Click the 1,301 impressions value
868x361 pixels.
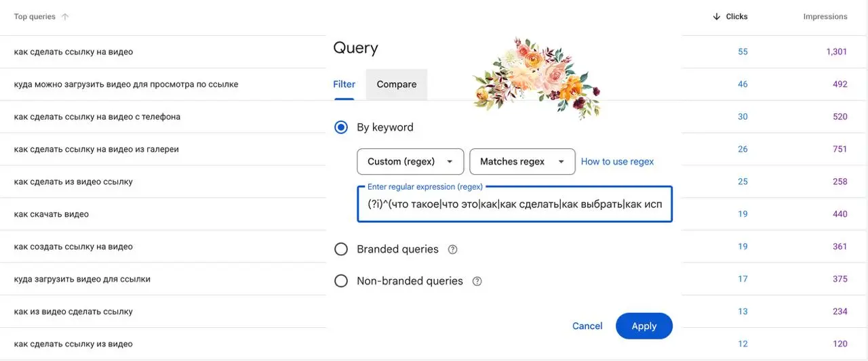[x=836, y=51]
